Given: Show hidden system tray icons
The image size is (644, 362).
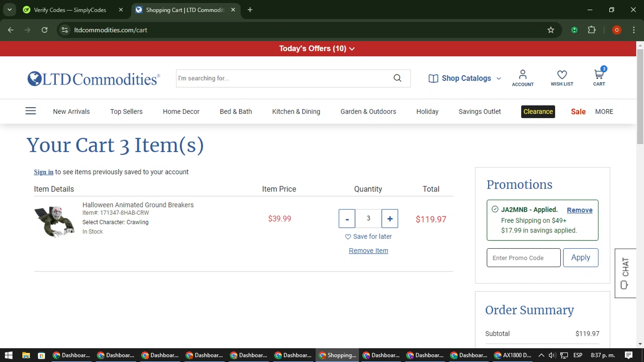Looking at the screenshot, I should tap(541, 355).
